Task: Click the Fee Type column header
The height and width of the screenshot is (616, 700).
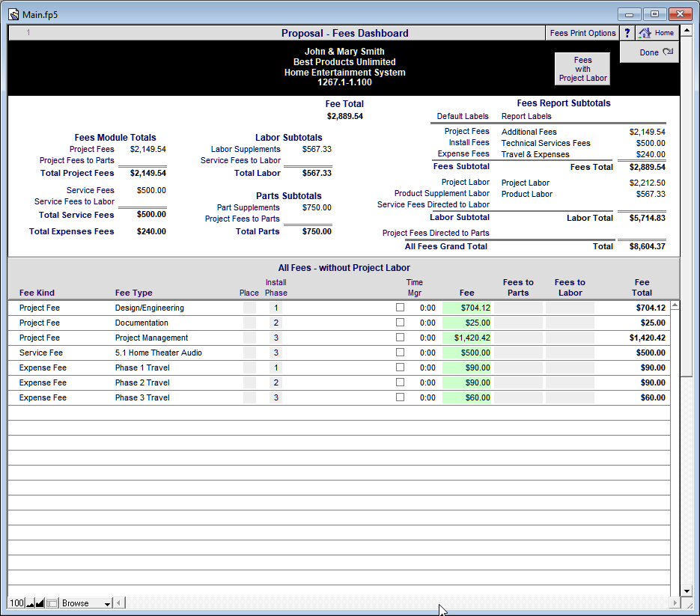Action: click(133, 293)
